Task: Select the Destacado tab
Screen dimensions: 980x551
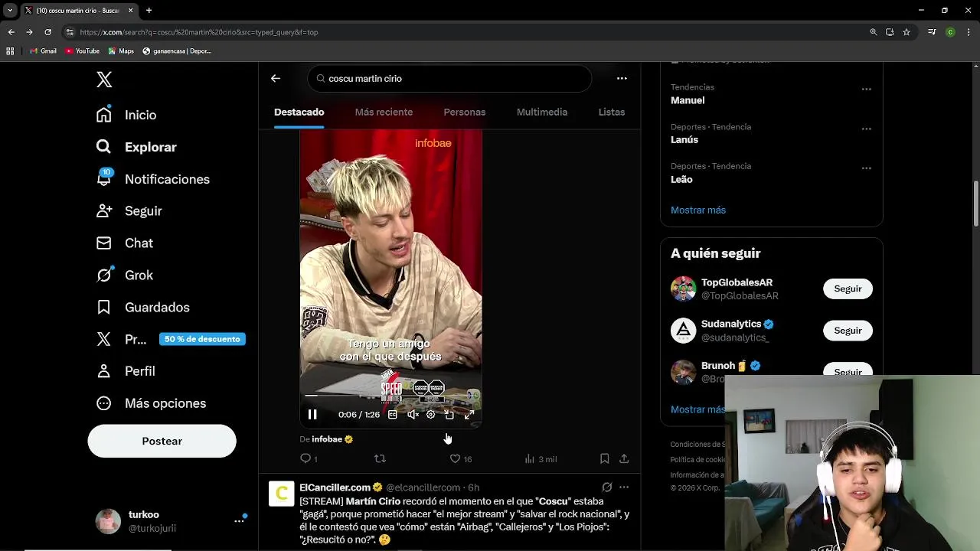Action: click(299, 112)
